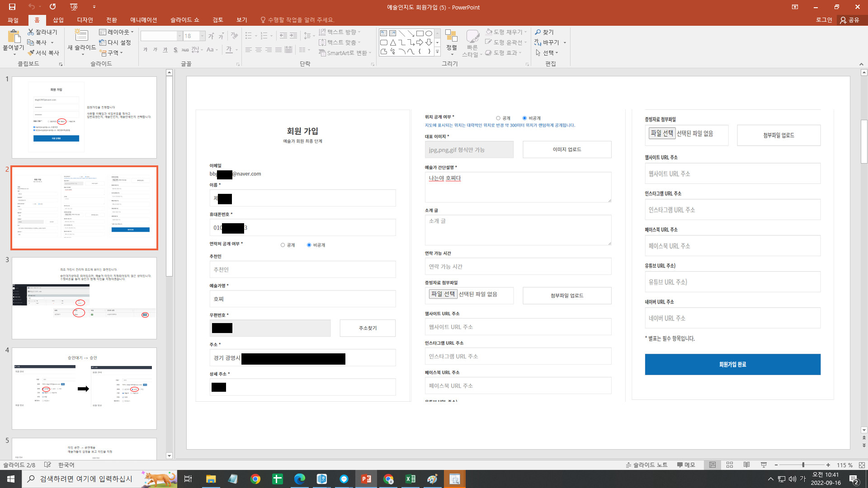Click the zoom slider in status bar
This screenshot has height=488, width=868.
tap(803, 465)
